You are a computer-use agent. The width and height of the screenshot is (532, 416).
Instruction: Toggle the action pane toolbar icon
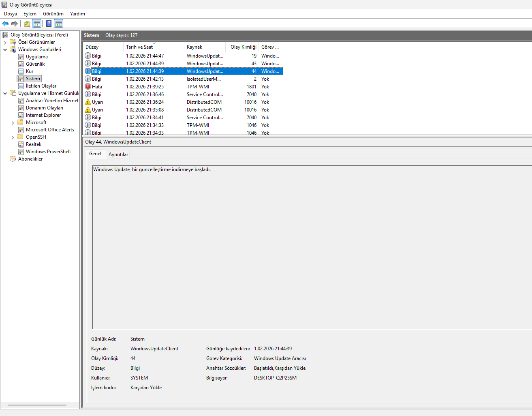(x=59, y=24)
